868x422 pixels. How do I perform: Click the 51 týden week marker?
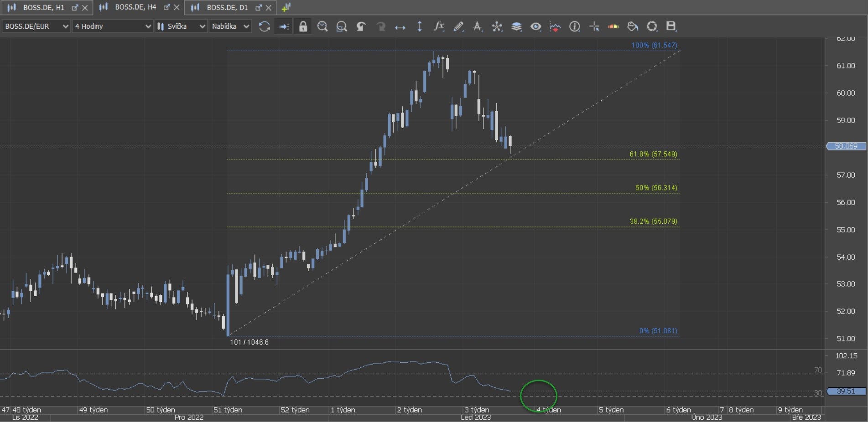pyautogui.click(x=228, y=410)
